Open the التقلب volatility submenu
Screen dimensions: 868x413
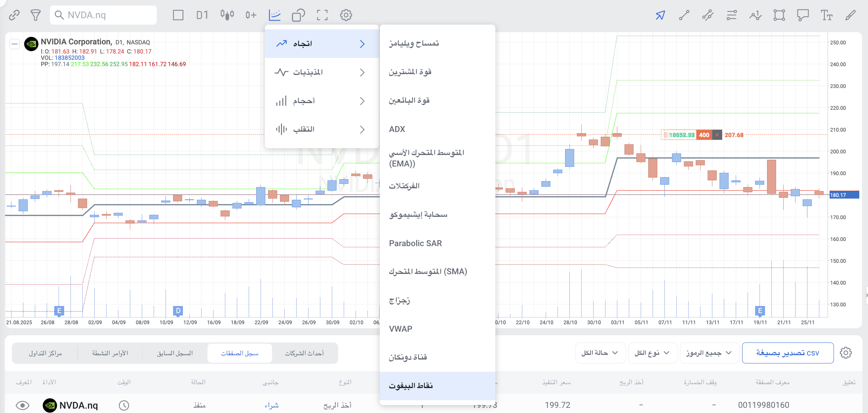(x=322, y=129)
